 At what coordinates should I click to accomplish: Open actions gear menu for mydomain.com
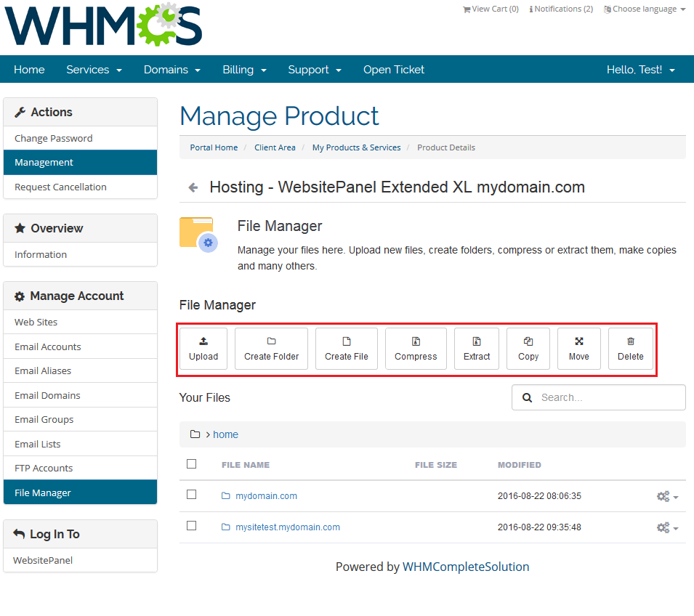667,496
